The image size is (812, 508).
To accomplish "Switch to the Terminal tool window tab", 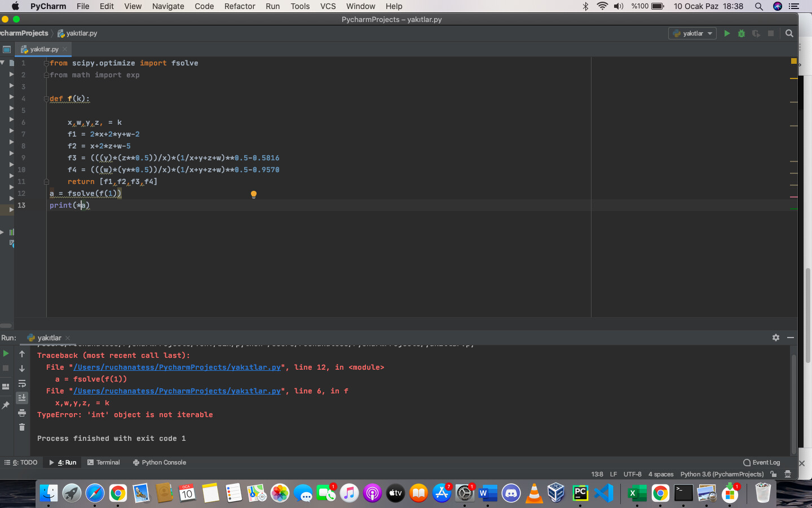I will point(104,462).
